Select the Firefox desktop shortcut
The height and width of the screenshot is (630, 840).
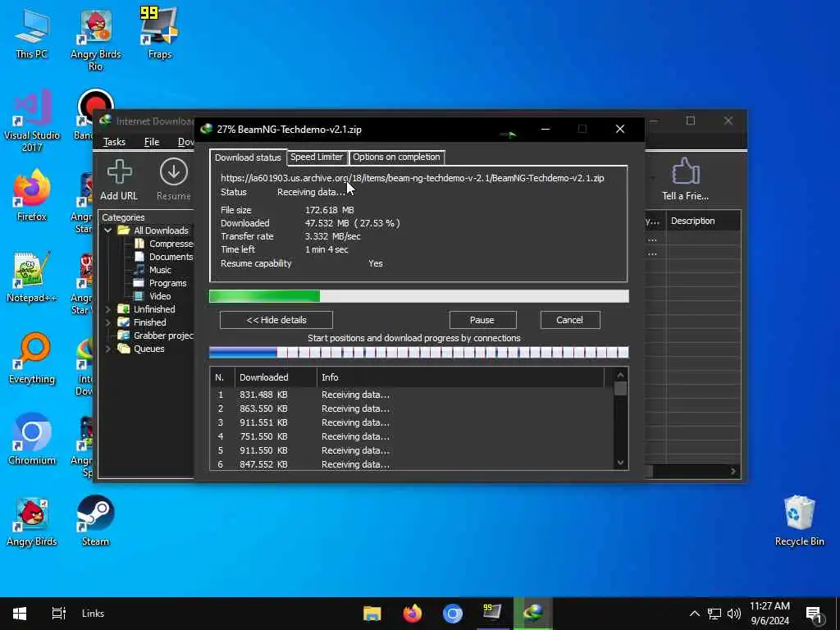pyautogui.click(x=32, y=196)
